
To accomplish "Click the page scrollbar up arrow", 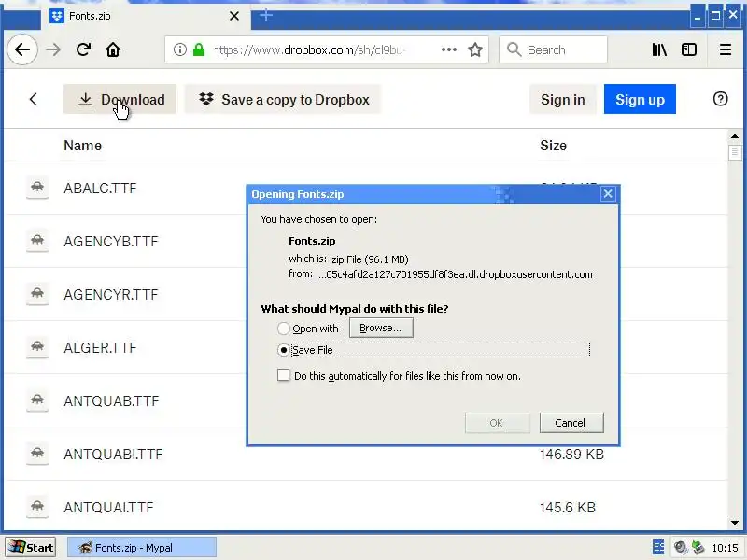I will click(735, 136).
